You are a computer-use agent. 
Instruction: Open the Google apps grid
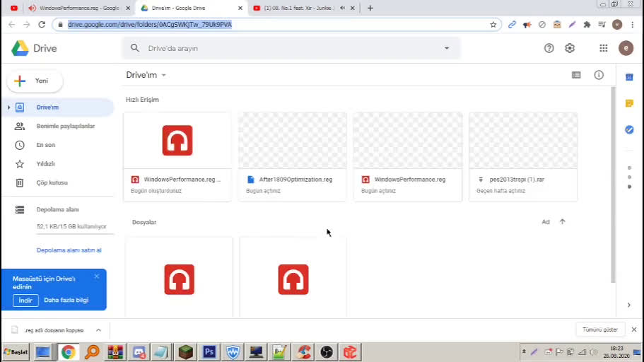603,48
